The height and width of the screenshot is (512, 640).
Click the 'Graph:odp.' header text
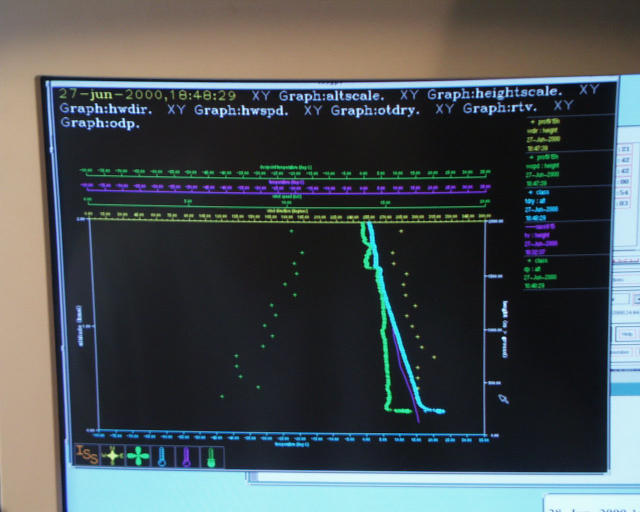100,123
